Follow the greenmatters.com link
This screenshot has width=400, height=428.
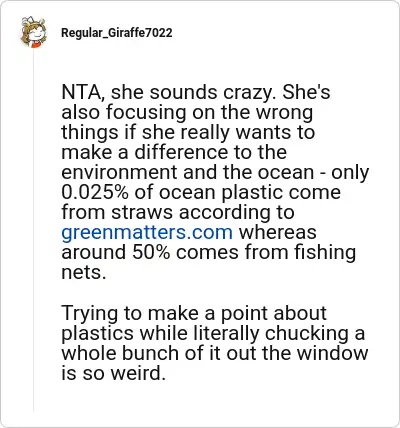147,232
